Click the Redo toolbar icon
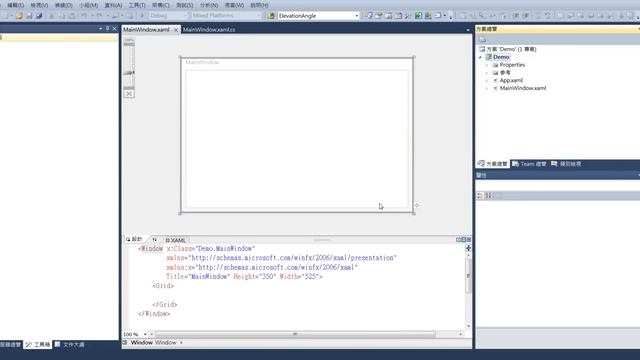 click(99, 16)
